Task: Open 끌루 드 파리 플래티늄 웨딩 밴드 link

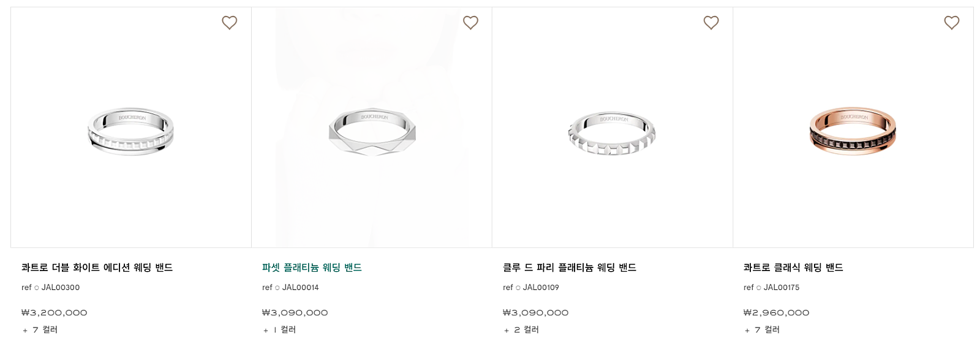Action: click(x=569, y=267)
